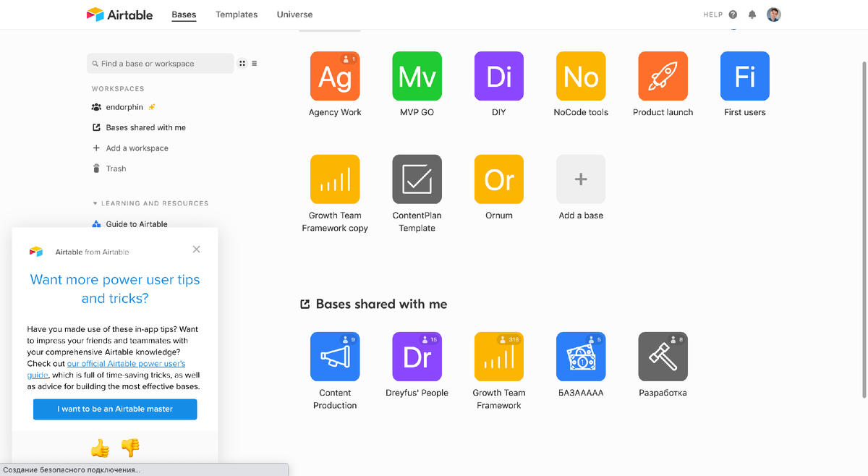Open the Agency Work base

(334, 76)
